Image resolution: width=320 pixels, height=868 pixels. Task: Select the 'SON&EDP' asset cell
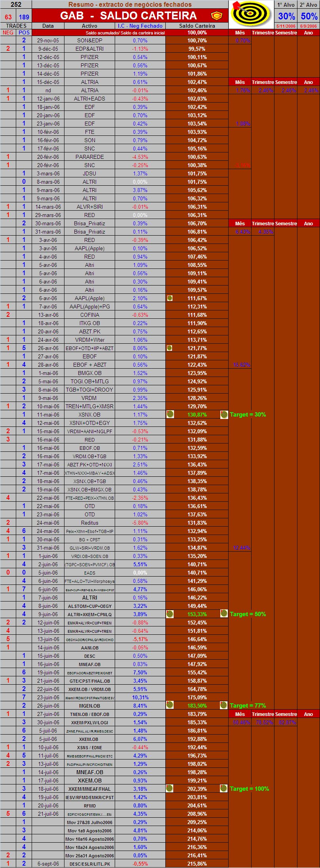(90, 40)
